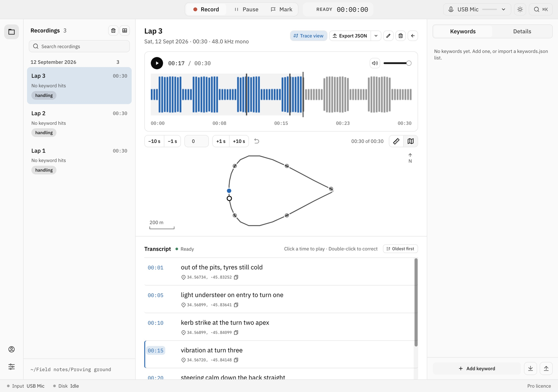This screenshot has height=392, width=558.
Task: Click the Pause button
Action: 247,9
